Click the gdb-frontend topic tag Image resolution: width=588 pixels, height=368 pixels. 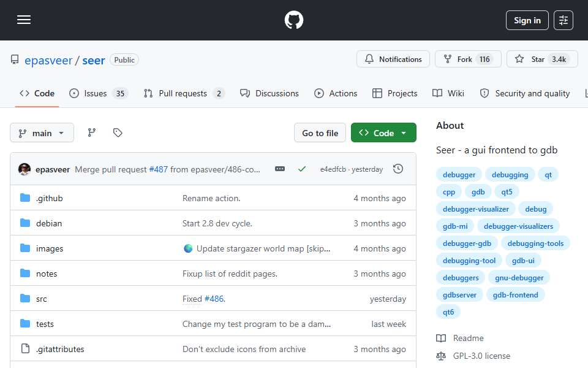tap(515, 295)
